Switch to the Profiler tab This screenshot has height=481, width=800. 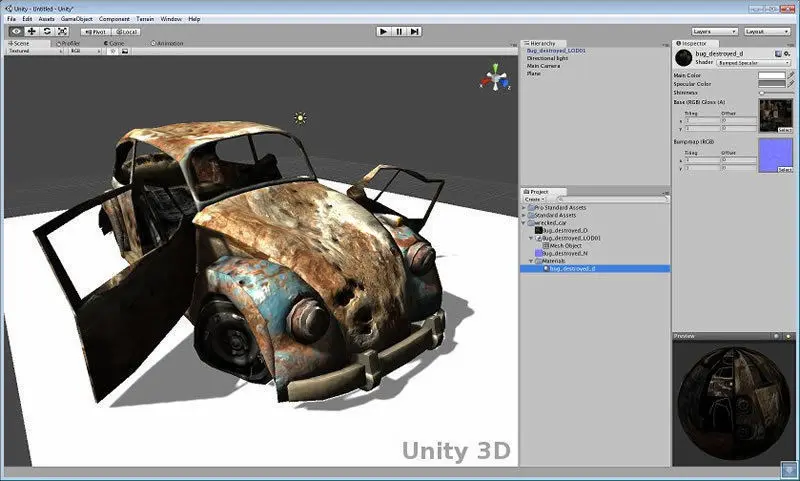[x=68, y=43]
